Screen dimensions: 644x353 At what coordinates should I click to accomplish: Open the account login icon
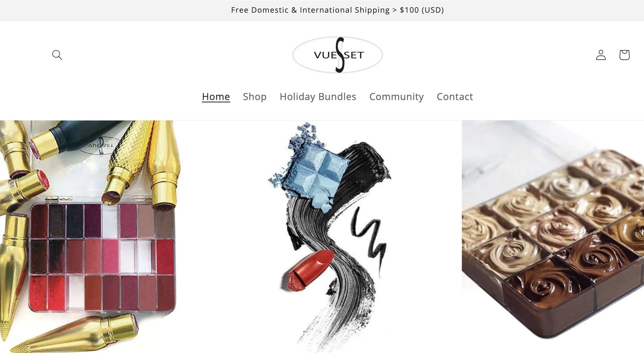601,55
